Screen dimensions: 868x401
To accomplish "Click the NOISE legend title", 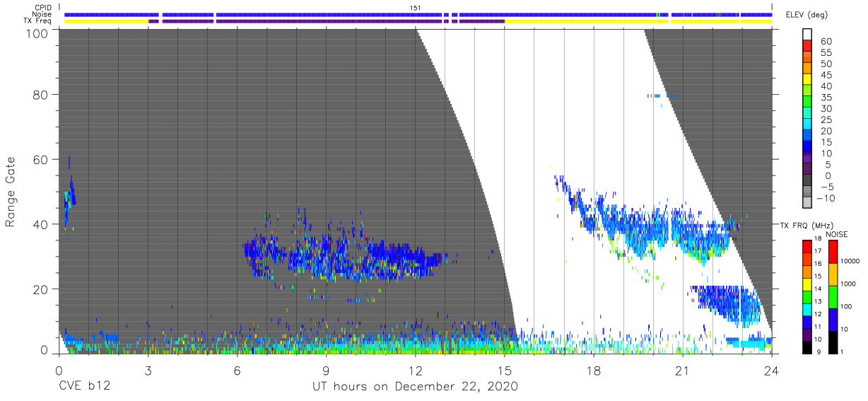I will point(836,234).
